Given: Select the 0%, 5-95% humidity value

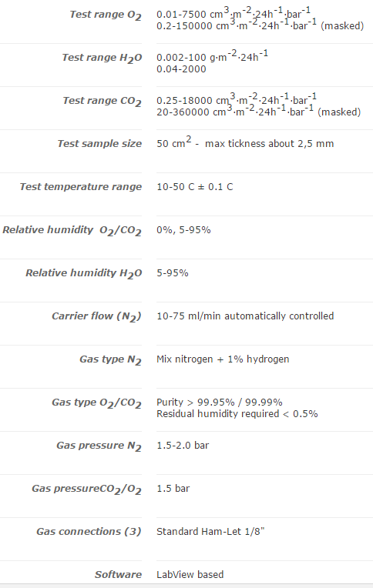Looking at the screenshot, I should [x=183, y=230].
